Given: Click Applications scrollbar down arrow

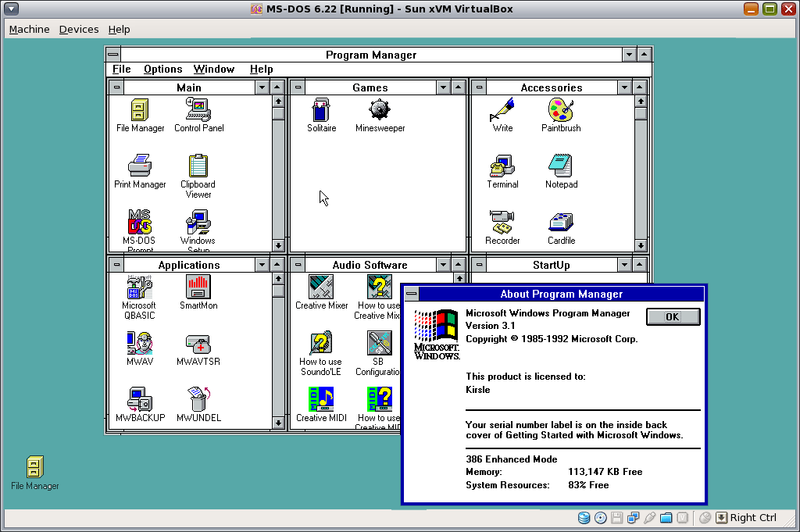Looking at the screenshot, I should coord(278,422).
